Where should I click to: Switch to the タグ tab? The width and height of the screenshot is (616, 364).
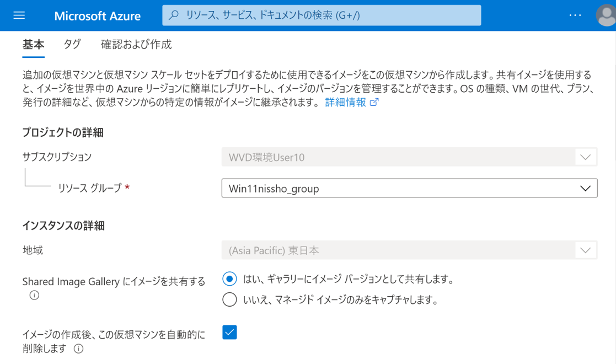(72, 45)
